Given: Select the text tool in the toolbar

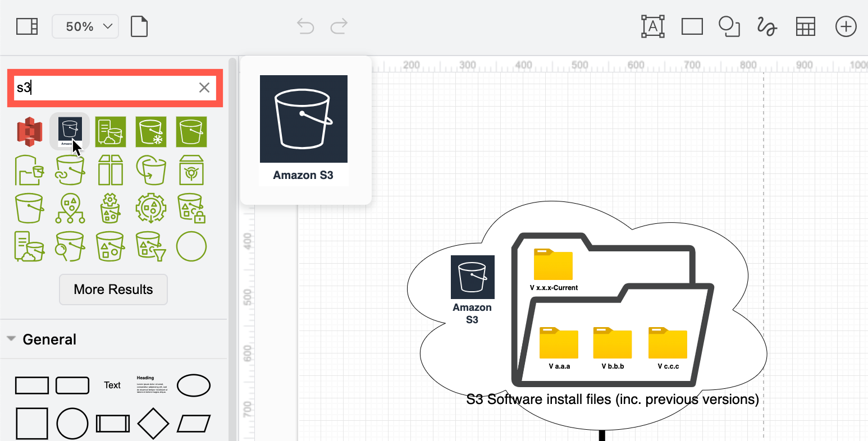Looking at the screenshot, I should coord(652,26).
